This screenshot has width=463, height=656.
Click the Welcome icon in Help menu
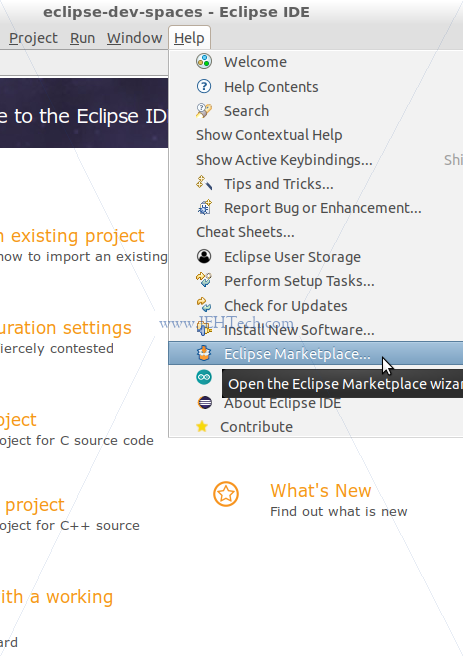point(204,62)
